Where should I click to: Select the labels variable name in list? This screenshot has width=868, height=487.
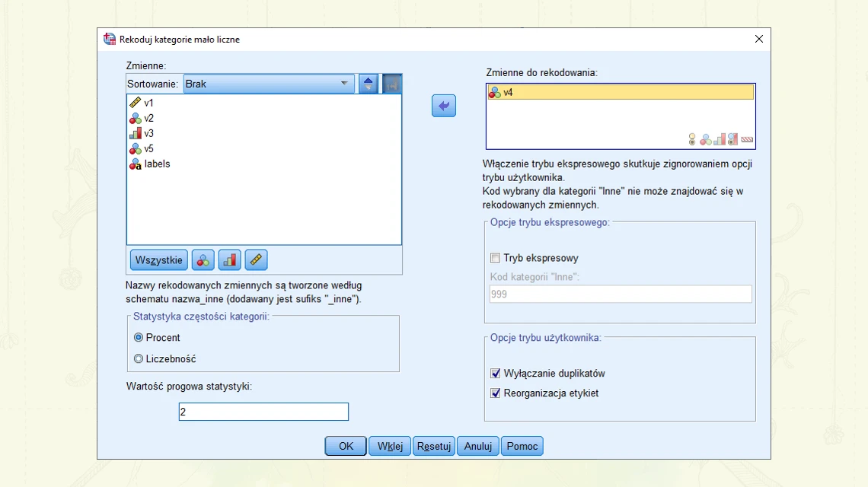157,164
